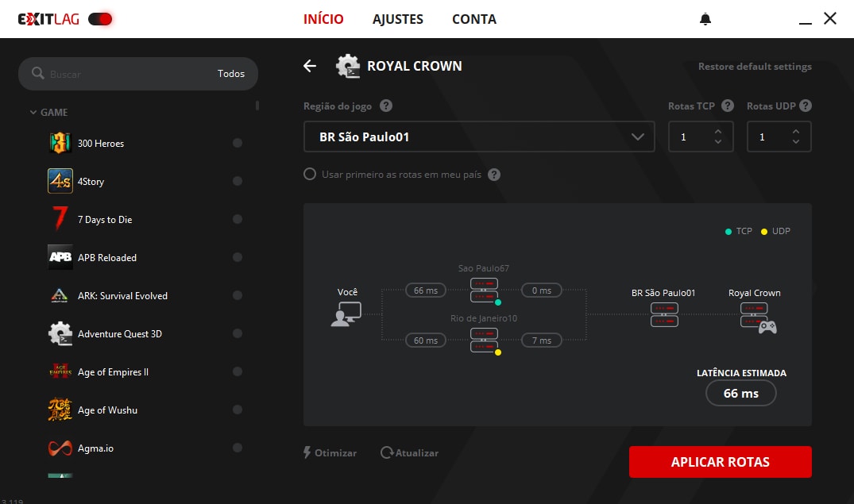This screenshot has height=504, width=854.
Task: Click Restore default settings link
Action: (x=755, y=67)
